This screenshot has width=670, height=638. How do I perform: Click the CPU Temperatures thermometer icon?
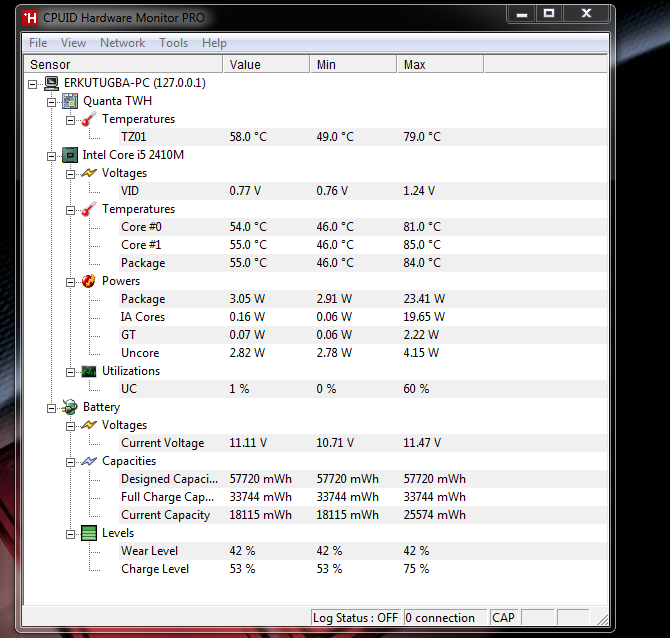[x=89, y=209]
